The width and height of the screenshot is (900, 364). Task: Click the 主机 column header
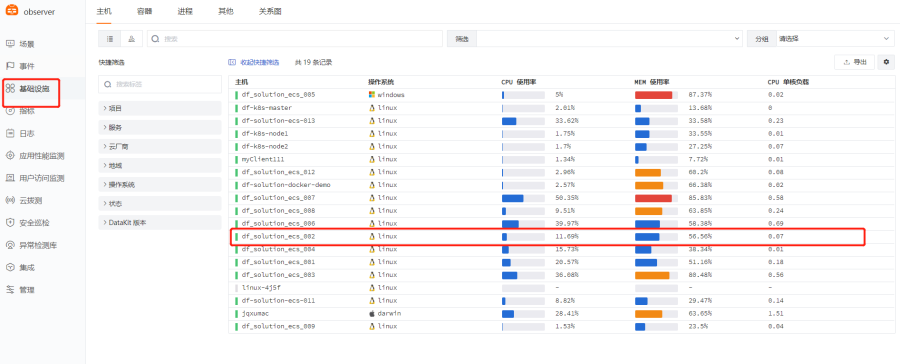241,82
